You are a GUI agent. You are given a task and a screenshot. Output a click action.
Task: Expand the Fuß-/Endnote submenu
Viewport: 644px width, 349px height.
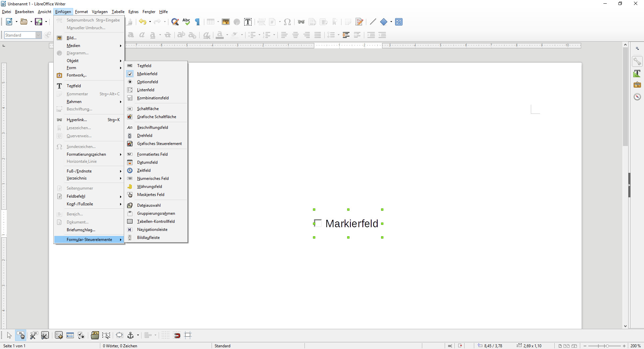coord(89,171)
